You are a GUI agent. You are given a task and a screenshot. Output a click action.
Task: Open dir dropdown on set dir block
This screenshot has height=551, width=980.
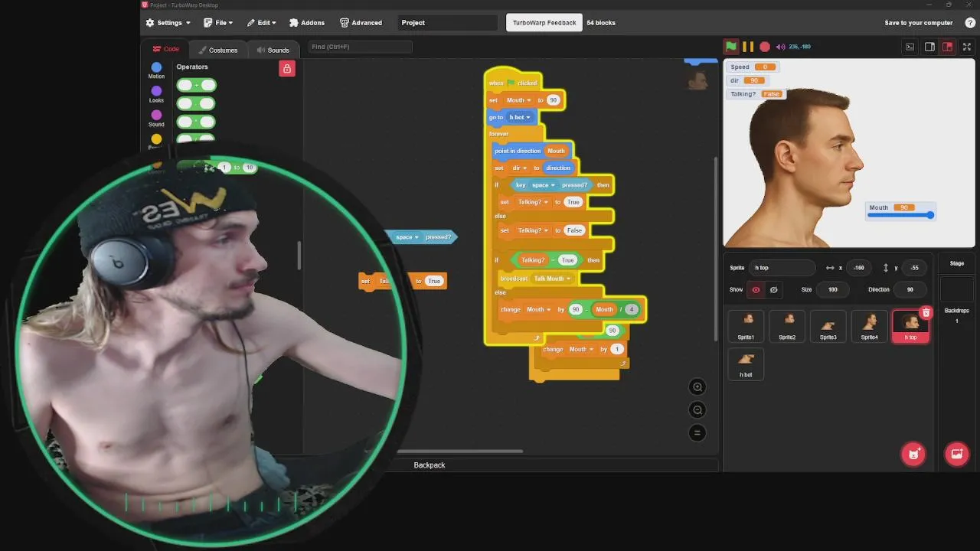coord(520,168)
